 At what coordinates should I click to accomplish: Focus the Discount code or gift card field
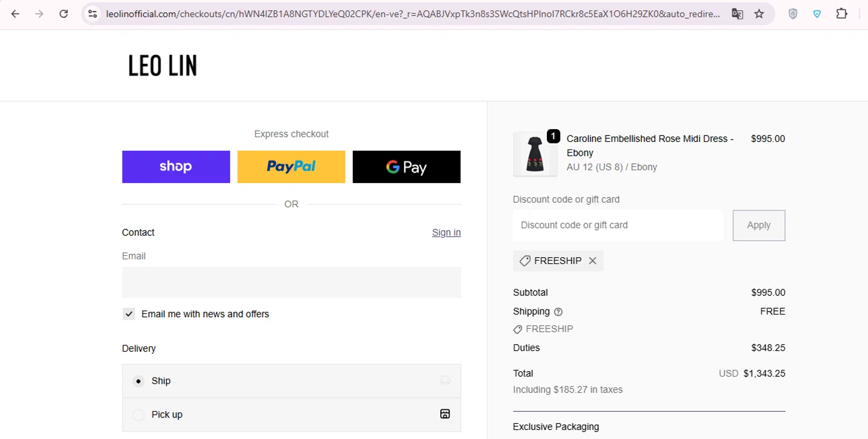618,225
